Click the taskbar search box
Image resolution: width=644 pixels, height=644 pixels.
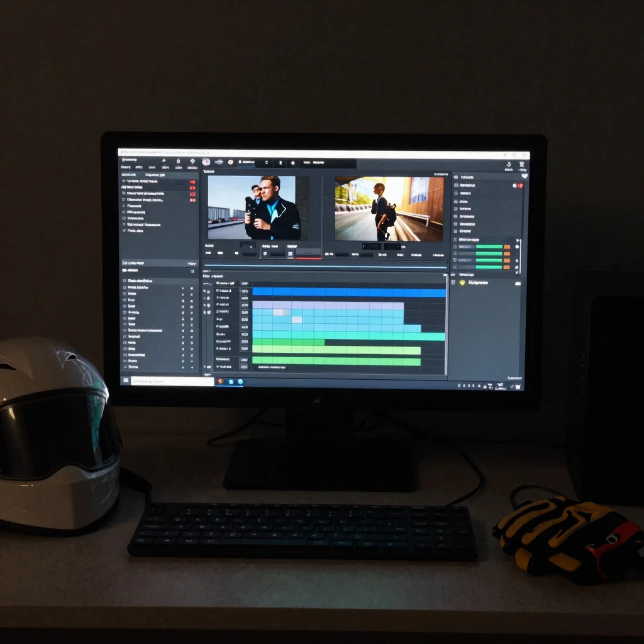pyautogui.click(x=172, y=381)
